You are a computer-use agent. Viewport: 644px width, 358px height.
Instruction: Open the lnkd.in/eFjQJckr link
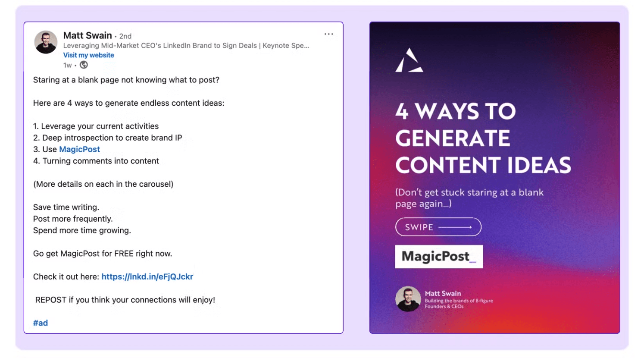click(x=147, y=276)
